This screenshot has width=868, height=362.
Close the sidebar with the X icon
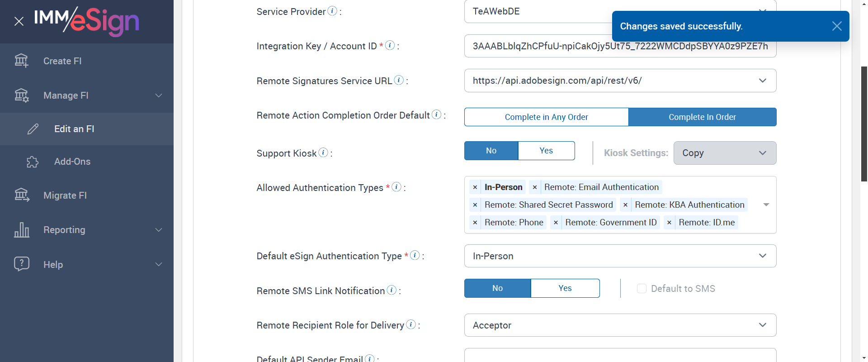[x=19, y=21]
